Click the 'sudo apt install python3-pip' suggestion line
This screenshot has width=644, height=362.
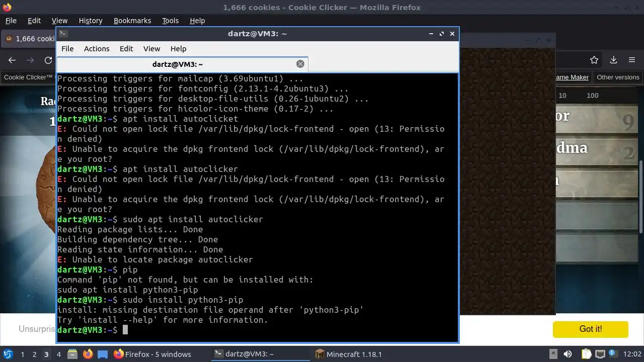pyautogui.click(x=128, y=290)
